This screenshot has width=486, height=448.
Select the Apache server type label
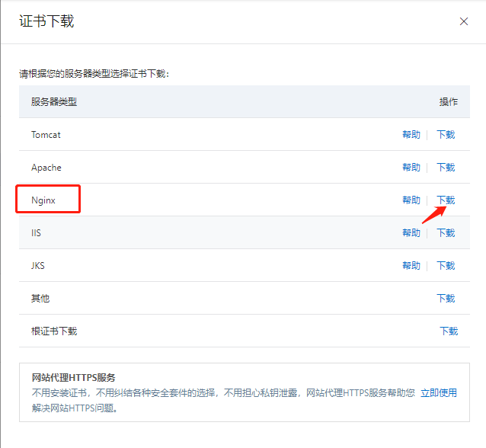[46, 168]
